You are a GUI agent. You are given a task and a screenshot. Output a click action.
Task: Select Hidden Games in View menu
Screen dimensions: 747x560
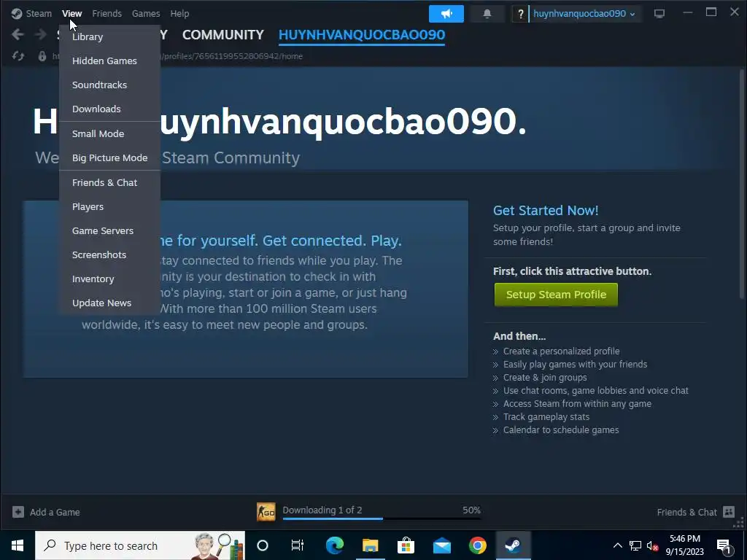pos(109,61)
